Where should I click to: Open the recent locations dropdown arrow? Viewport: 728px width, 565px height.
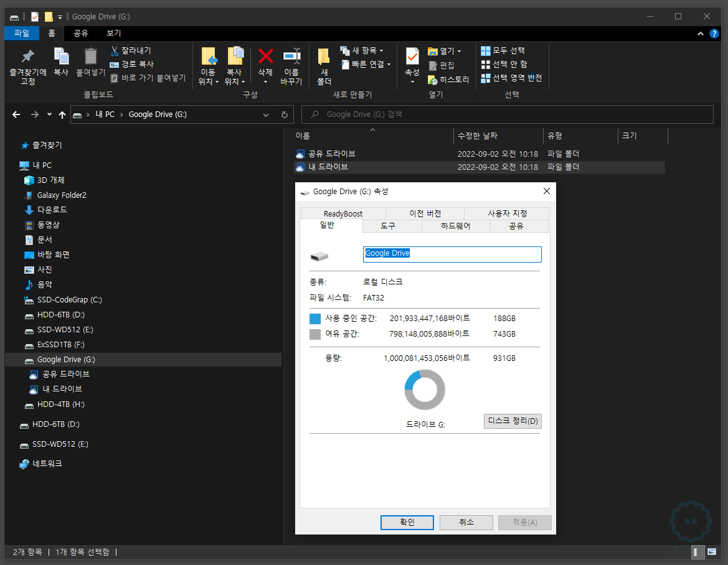49,114
